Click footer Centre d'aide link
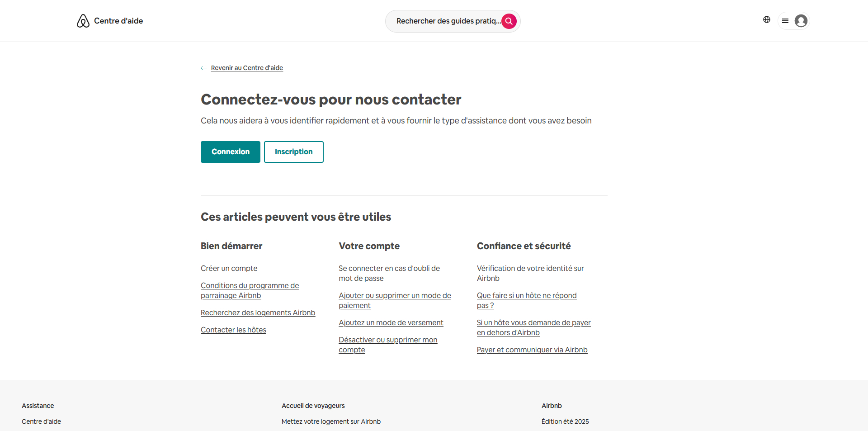Viewport: 868px width, 431px height. (41, 422)
